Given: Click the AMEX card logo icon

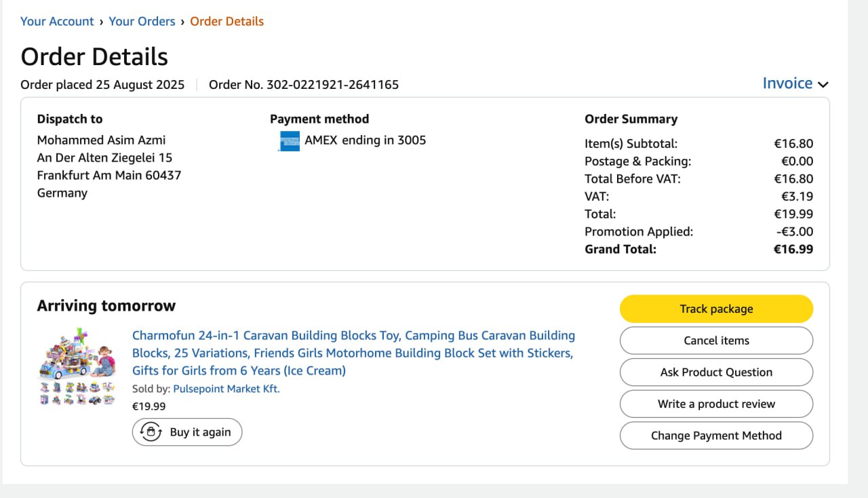Looking at the screenshot, I should [x=290, y=141].
